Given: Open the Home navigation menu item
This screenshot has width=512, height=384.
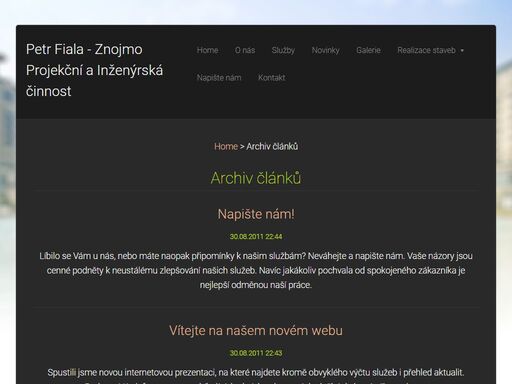Looking at the screenshot, I should pos(207,50).
